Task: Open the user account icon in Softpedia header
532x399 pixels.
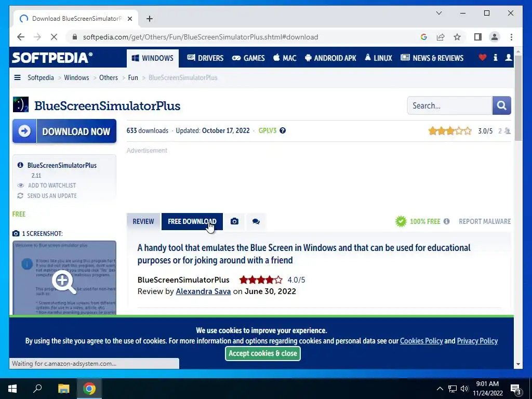Action: coord(508,57)
